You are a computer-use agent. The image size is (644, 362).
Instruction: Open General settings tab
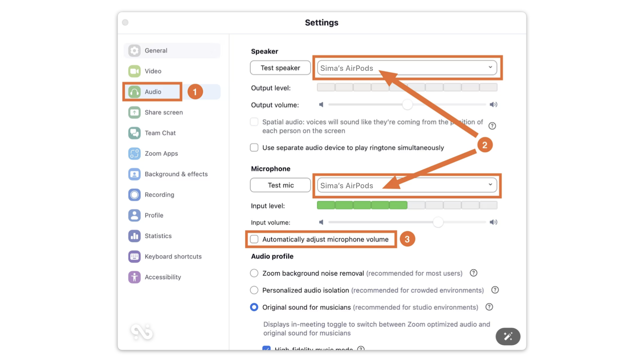point(172,51)
